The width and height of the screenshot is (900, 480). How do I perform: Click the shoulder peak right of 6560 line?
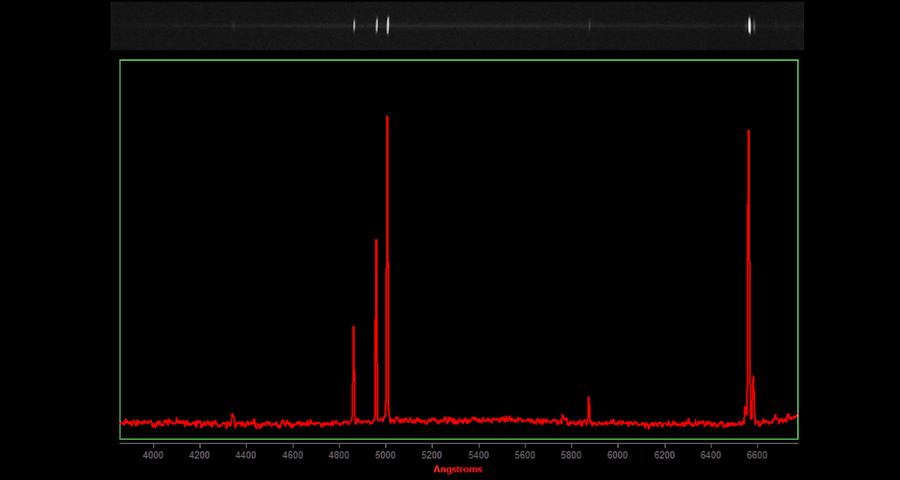[x=753, y=380]
